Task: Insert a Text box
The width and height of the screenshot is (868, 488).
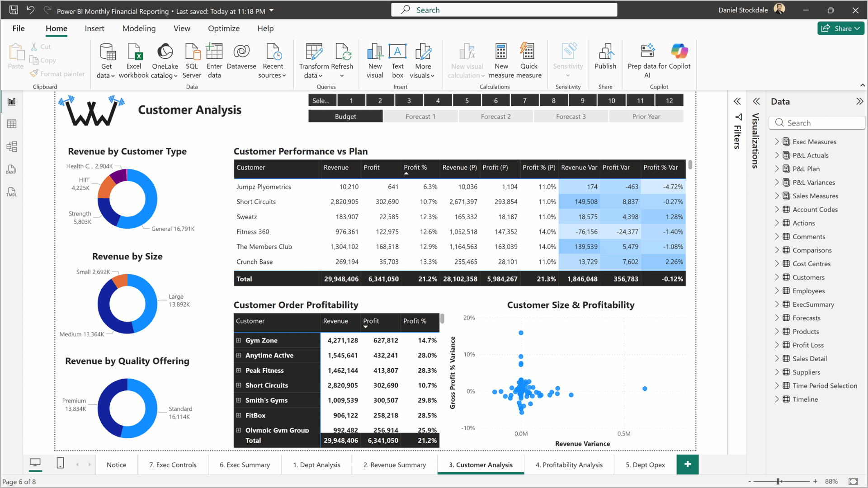Action: [397, 61]
